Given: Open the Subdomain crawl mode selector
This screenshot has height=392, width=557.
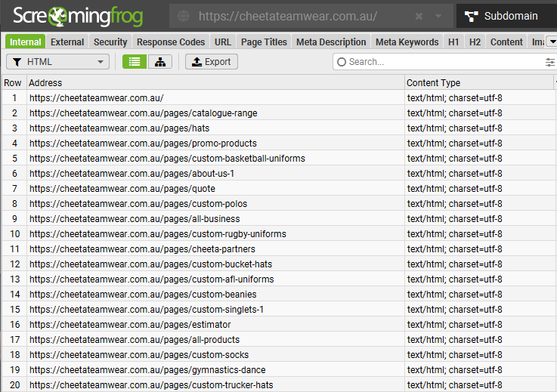Looking at the screenshot, I should coord(506,16).
